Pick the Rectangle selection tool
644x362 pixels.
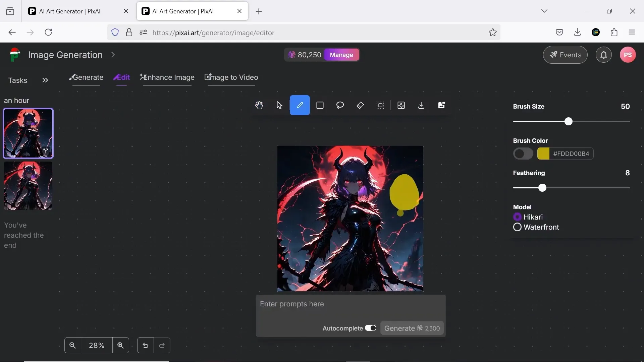point(320,105)
